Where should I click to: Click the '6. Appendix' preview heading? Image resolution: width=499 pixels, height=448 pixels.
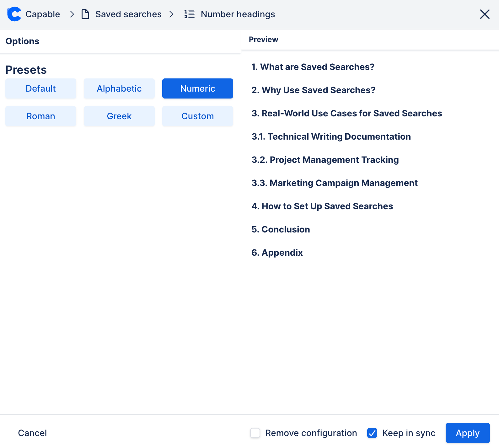(277, 253)
